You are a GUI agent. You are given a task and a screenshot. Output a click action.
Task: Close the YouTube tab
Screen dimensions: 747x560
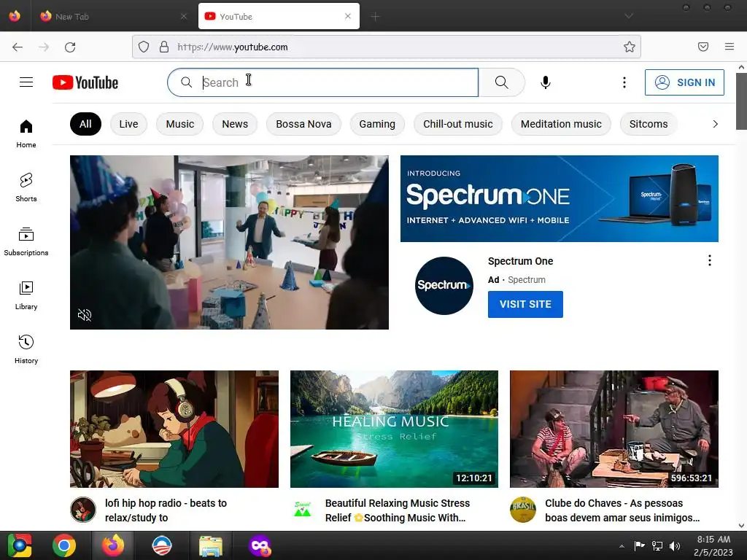[x=348, y=16]
